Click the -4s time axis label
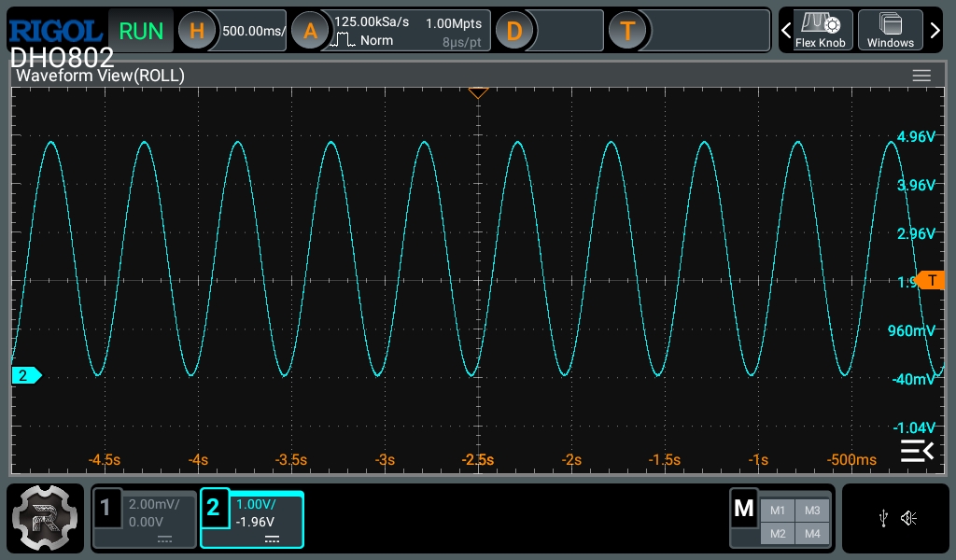 click(198, 459)
